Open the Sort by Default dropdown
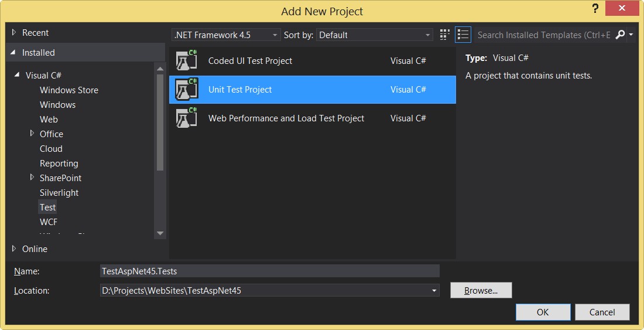The height and width of the screenshot is (330, 644). click(x=375, y=35)
